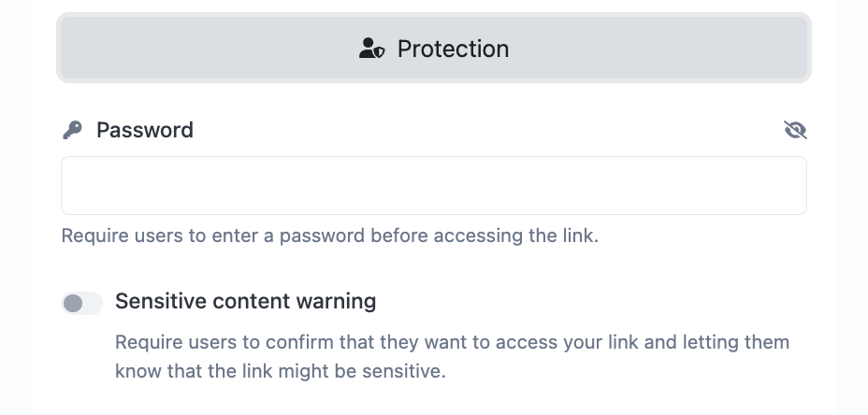This screenshot has width=868, height=415.
Task: Click the text 'know that the link might be sensitive'
Action: pyautogui.click(x=280, y=371)
